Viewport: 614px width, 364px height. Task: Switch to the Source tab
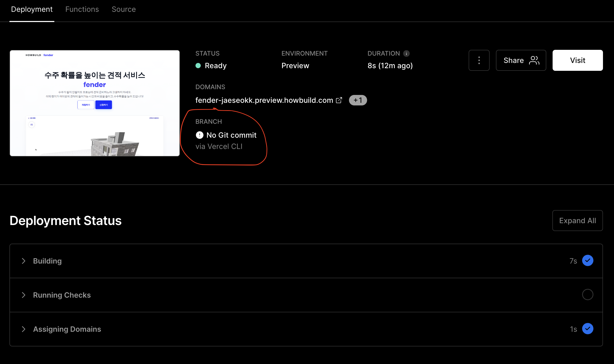click(124, 9)
